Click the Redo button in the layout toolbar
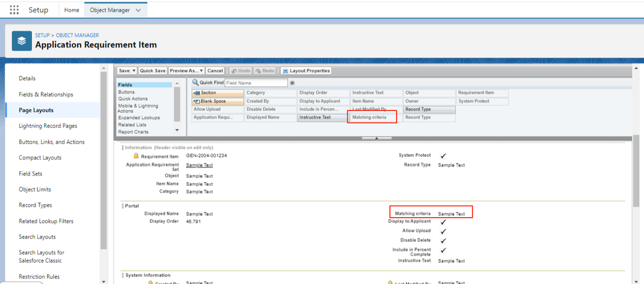 (265, 71)
